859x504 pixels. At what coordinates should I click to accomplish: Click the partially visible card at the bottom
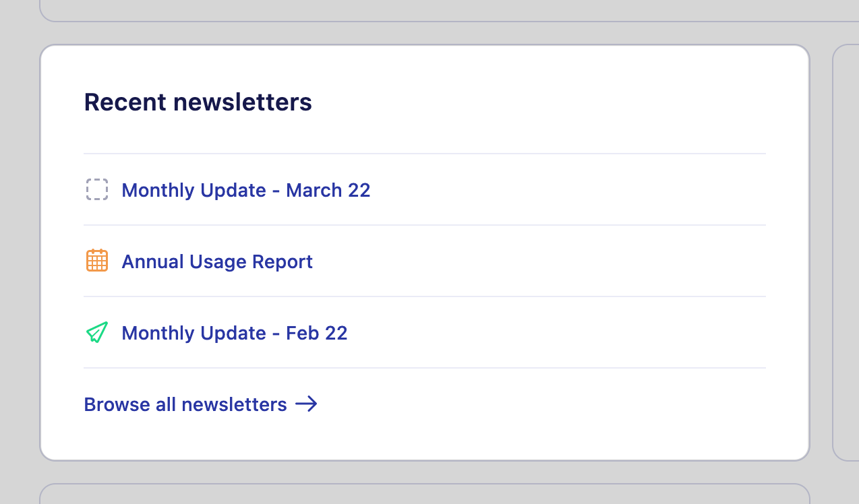(x=425, y=495)
